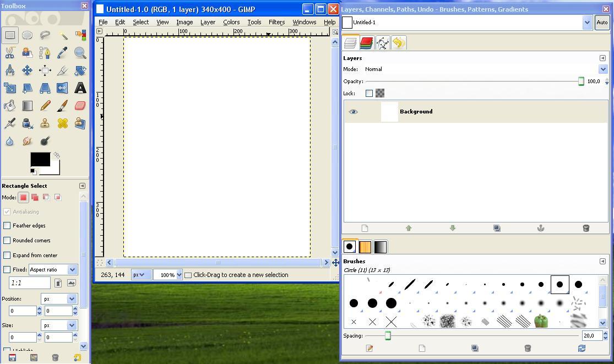Screen dimensions: 614x364
Task: Refresh the brushes list
Action: [x=582, y=349]
